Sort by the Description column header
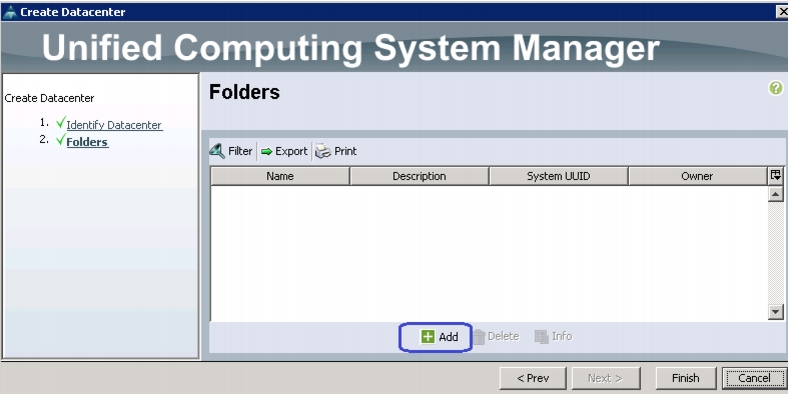The width and height of the screenshot is (788, 394). click(419, 176)
